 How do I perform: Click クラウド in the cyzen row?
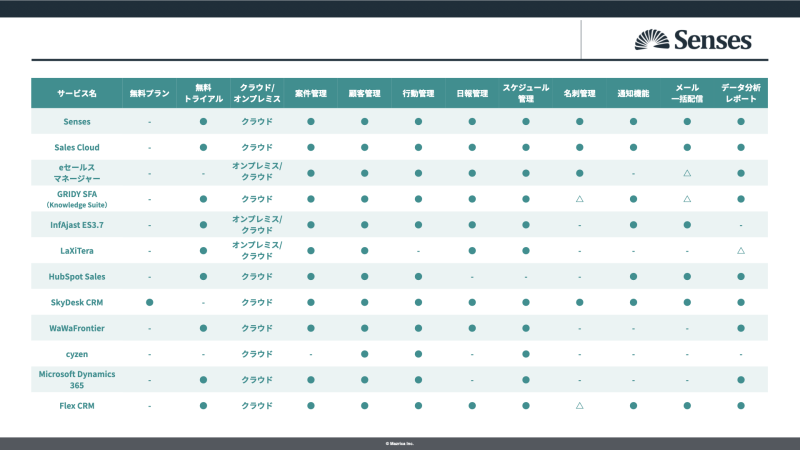click(257, 354)
